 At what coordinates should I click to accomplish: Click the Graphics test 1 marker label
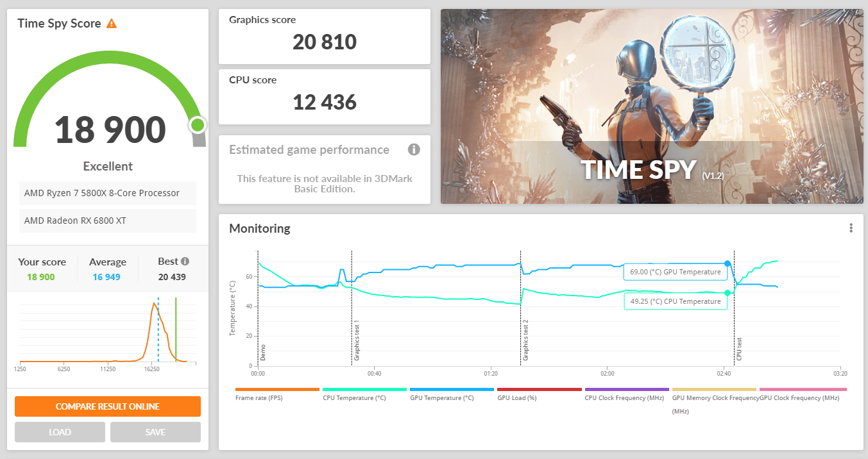coord(357,340)
